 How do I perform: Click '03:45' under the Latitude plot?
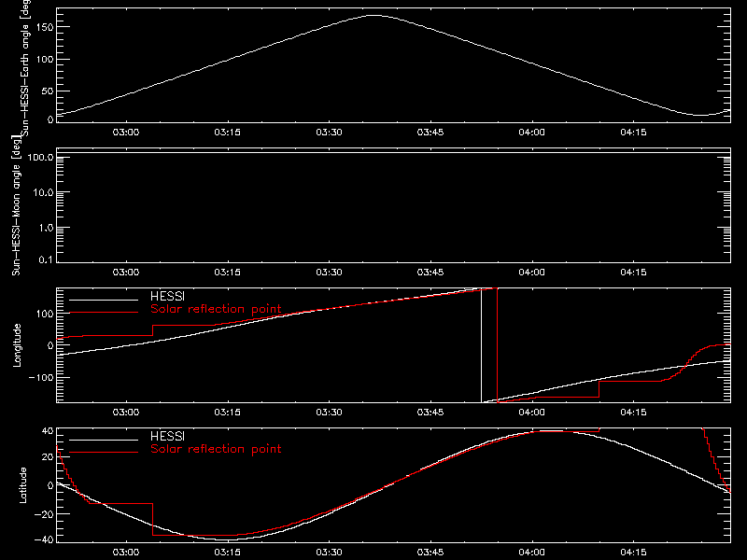coord(430,552)
